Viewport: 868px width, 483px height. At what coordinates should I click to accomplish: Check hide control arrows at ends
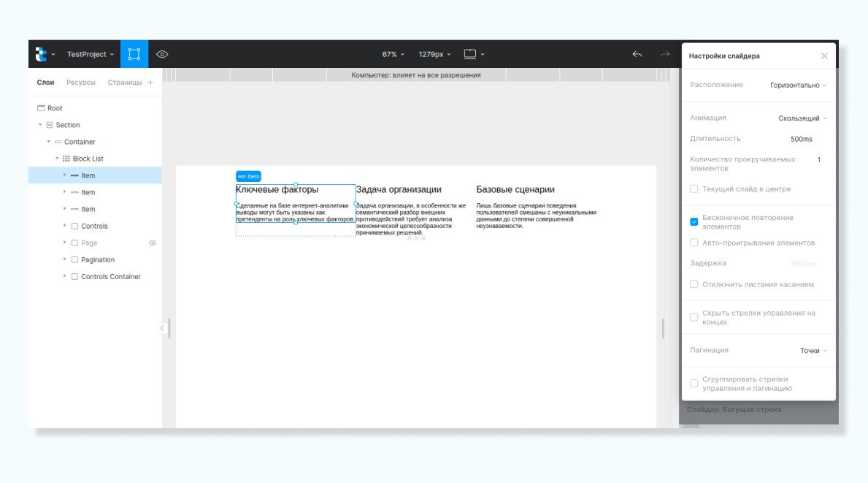click(x=694, y=317)
